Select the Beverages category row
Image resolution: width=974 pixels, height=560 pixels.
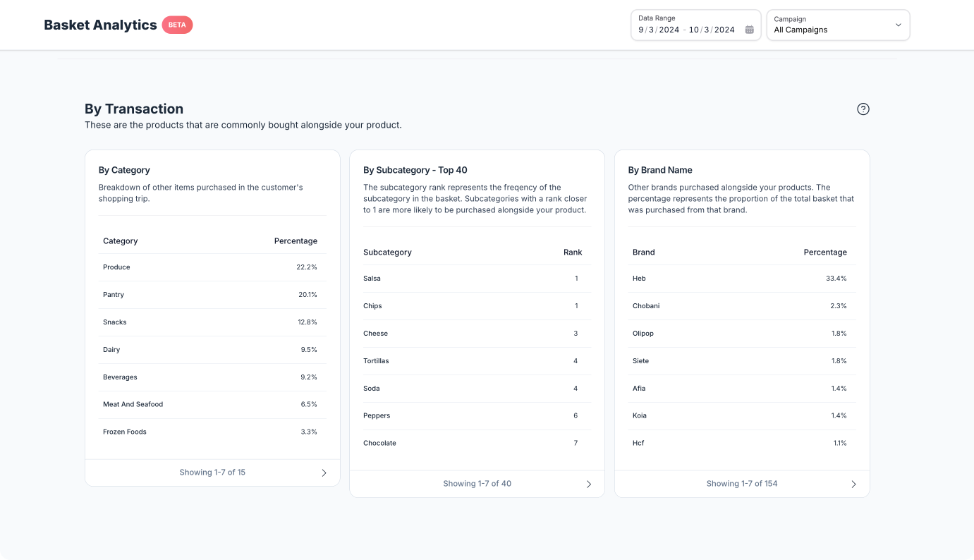(212, 377)
